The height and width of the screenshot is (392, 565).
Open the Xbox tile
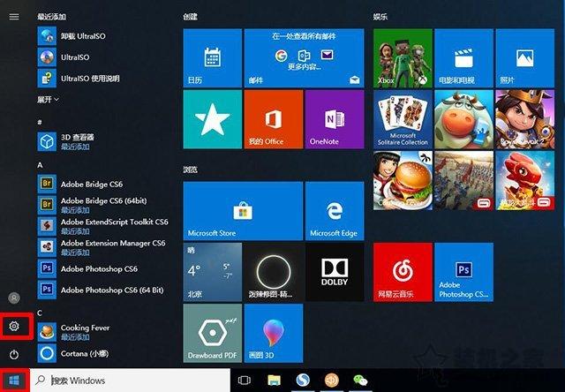(x=403, y=58)
